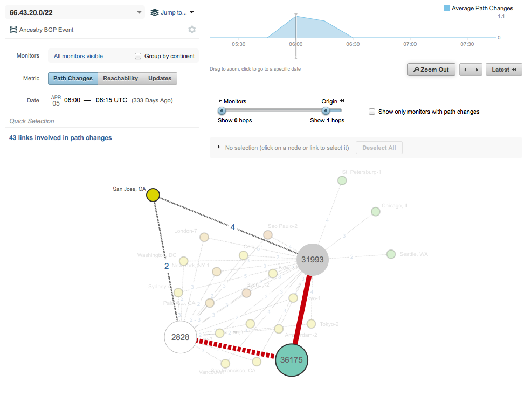Screen dimensions: 532x396
Task: Check Show only monitors with path changes
Action: (372, 112)
